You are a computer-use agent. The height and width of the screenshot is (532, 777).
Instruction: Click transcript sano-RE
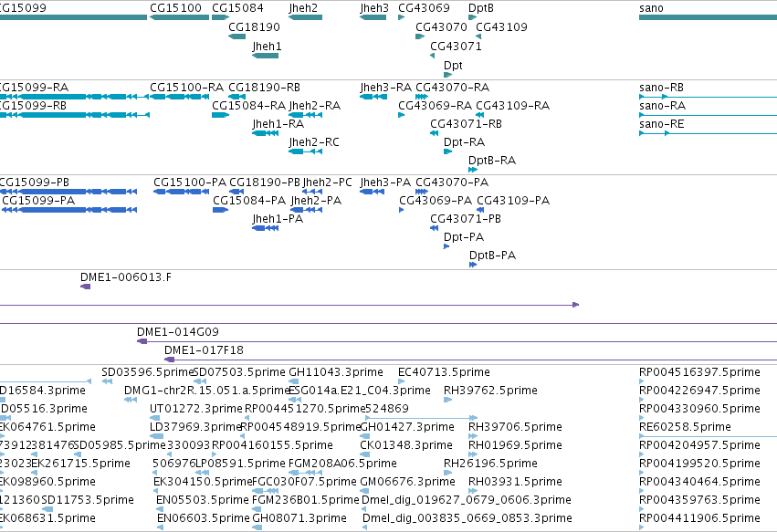tap(709, 133)
